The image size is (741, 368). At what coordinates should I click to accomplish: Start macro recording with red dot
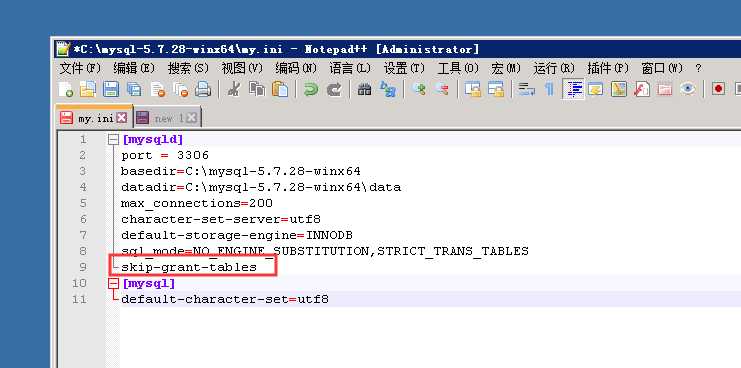pyautogui.click(x=718, y=89)
